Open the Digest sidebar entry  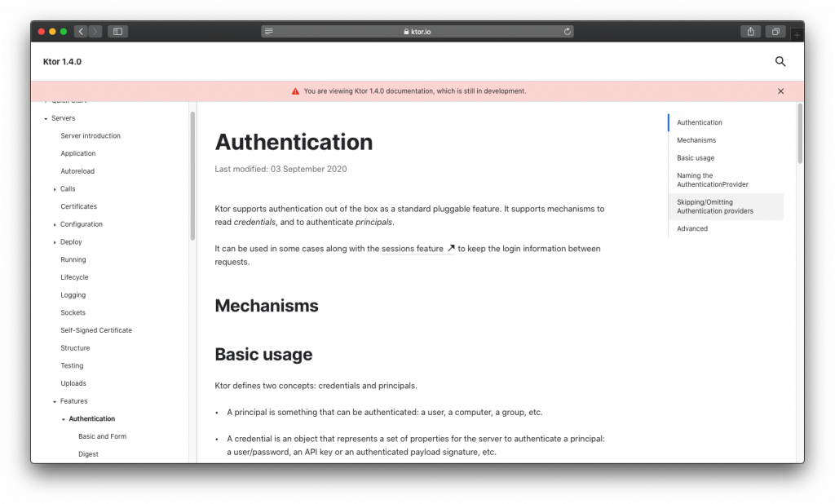[88, 454]
